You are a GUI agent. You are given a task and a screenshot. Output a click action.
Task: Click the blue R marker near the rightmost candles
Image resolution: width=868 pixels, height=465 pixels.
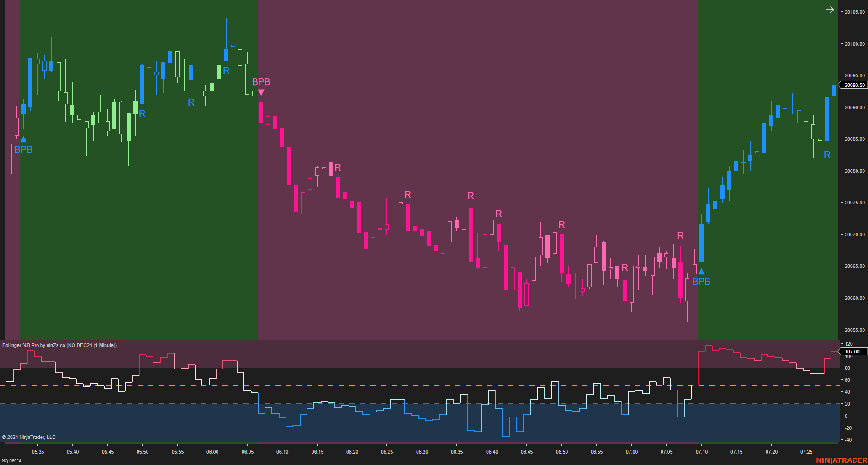(x=828, y=155)
